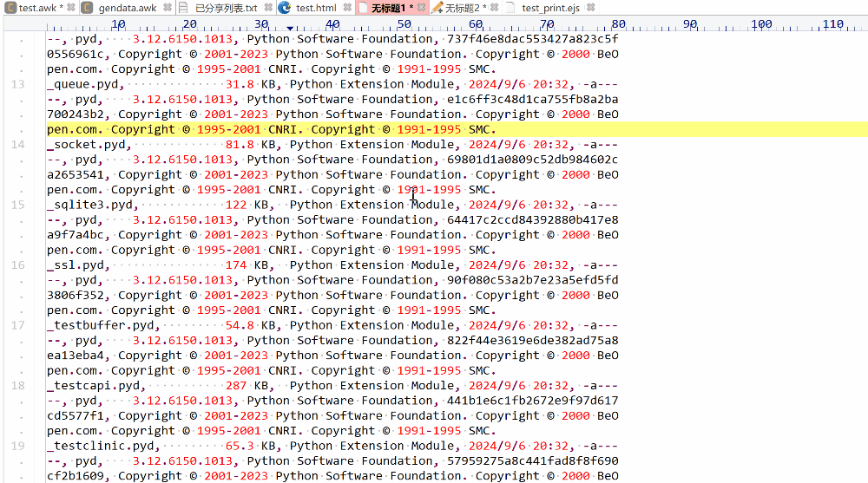
Task: Click the text "ea13eba4"
Action: coord(76,356)
